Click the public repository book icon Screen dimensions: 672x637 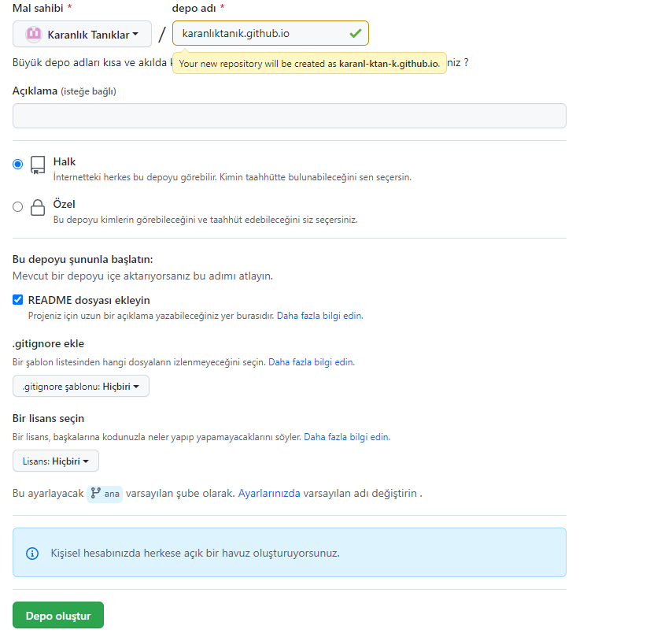tap(38, 165)
